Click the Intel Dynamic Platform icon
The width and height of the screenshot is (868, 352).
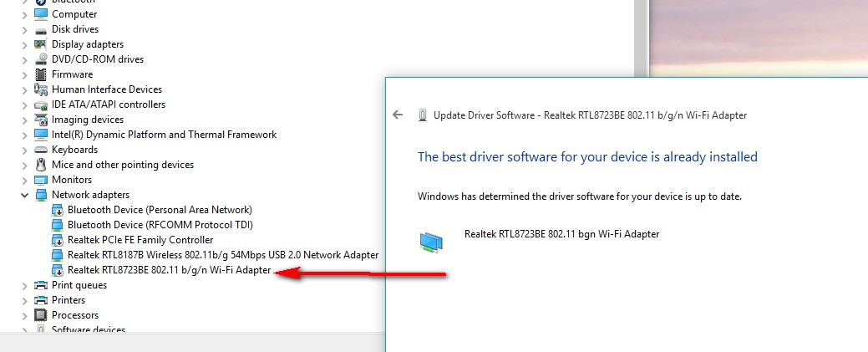coord(41,134)
